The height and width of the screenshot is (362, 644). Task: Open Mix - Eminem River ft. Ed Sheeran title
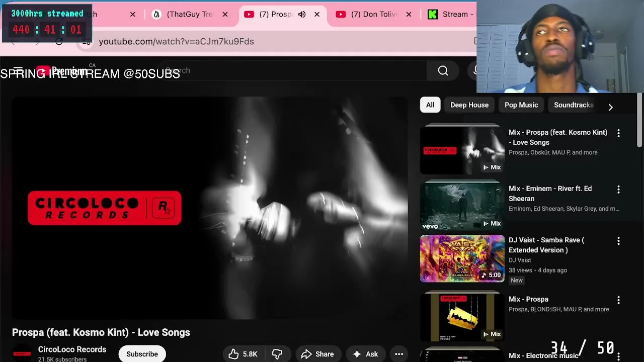pyautogui.click(x=550, y=194)
